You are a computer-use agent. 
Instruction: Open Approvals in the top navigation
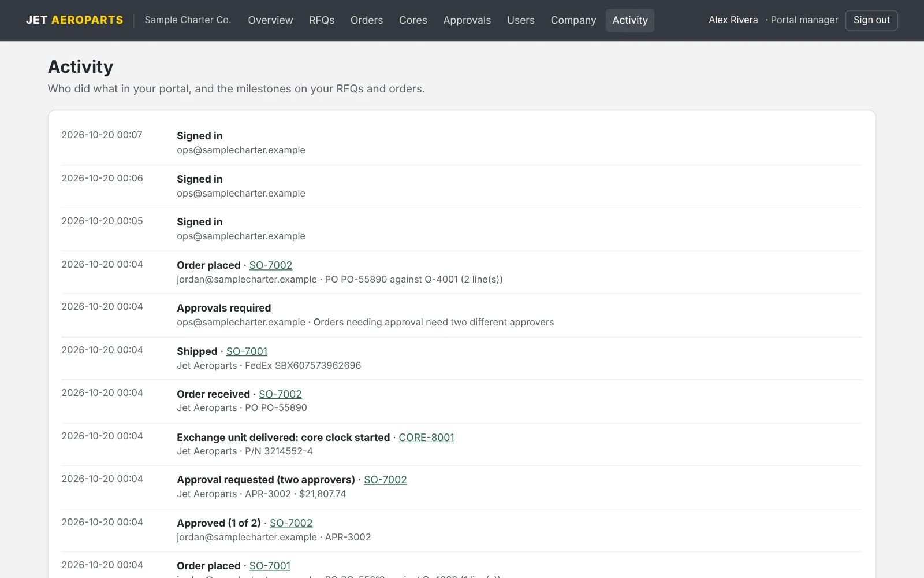[467, 20]
